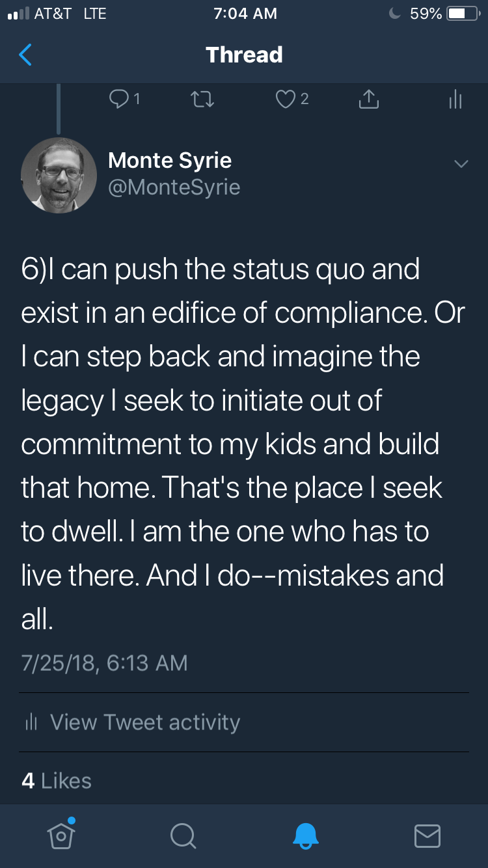Tap the battery indicator in status bar
The width and height of the screenshot is (488, 868).
click(462, 14)
